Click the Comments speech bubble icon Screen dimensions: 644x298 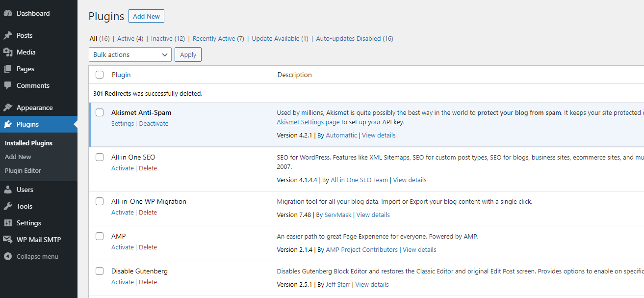point(8,85)
